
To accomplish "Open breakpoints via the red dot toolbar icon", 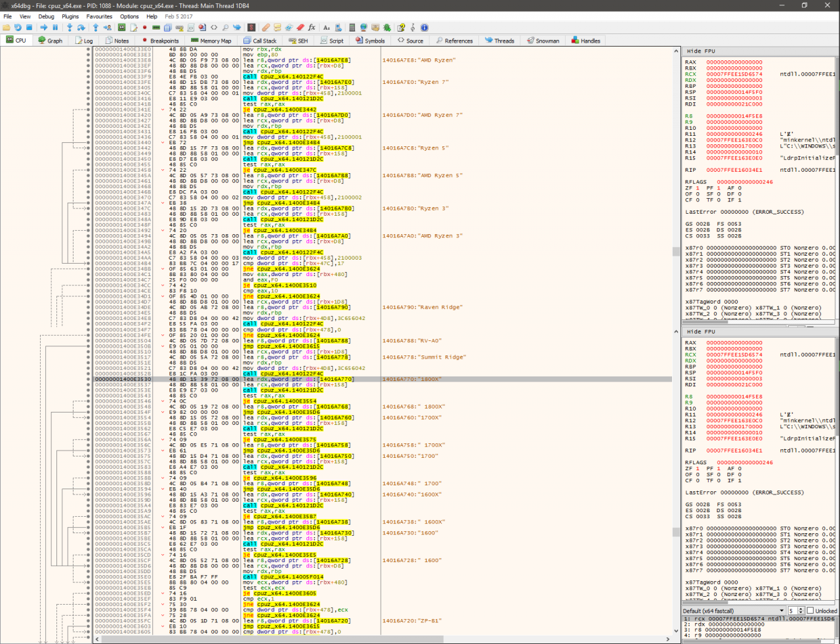I will click(145, 28).
